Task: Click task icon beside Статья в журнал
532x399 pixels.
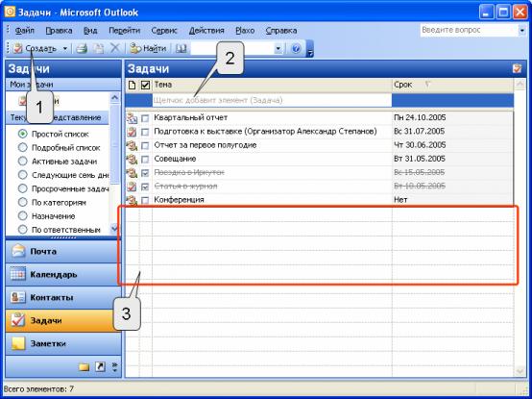Action: tap(132, 187)
